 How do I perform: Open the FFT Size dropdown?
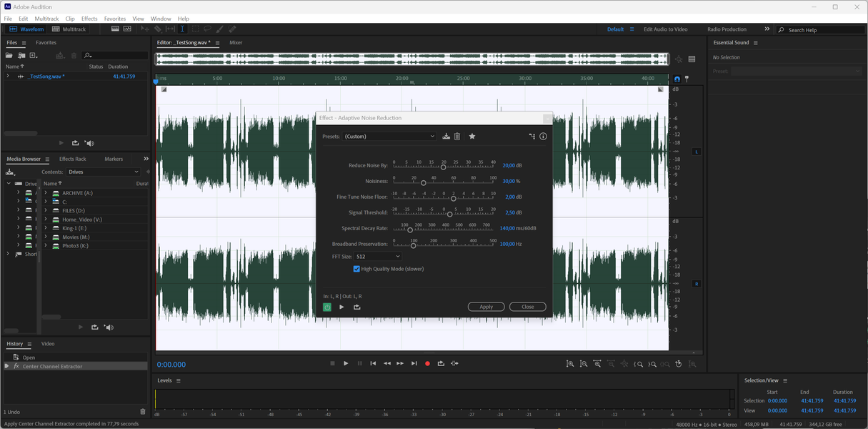pos(377,256)
